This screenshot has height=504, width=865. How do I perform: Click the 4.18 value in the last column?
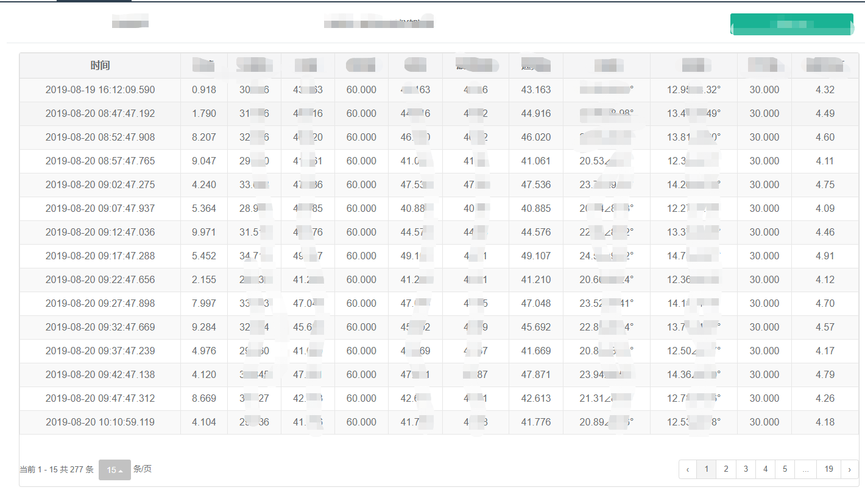click(825, 422)
